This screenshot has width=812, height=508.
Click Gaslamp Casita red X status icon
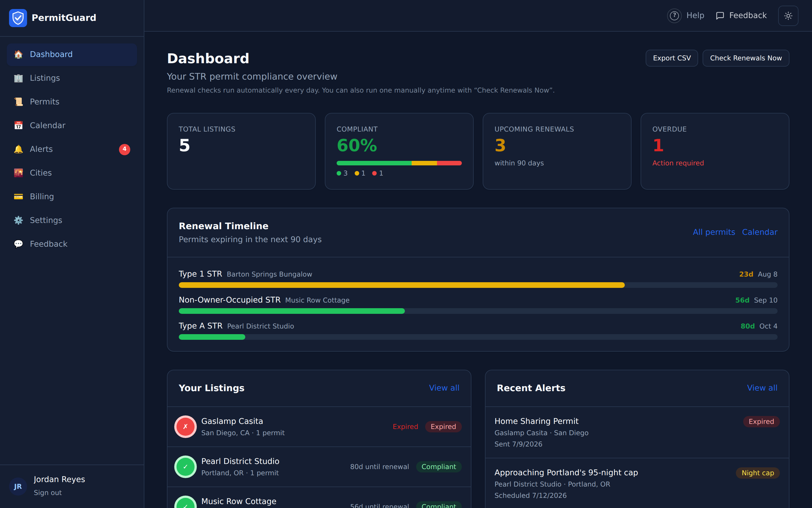(185, 427)
